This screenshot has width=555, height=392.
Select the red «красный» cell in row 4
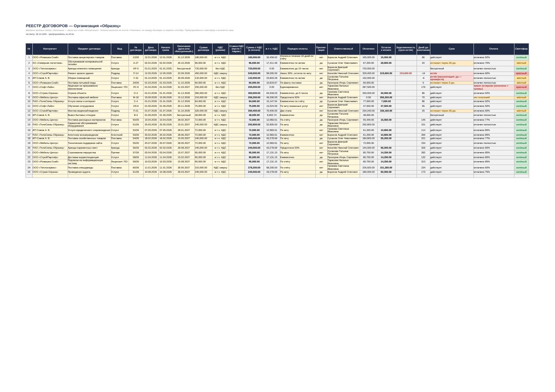pyautogui.click(x=521, y=73)
